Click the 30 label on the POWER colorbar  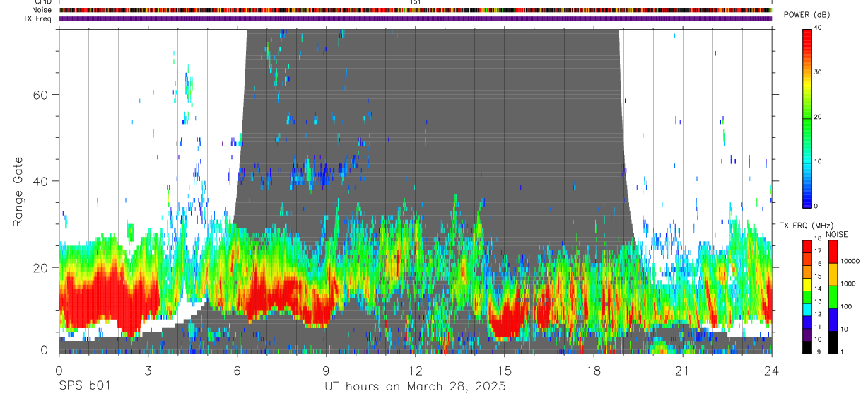tap(819, 73)
